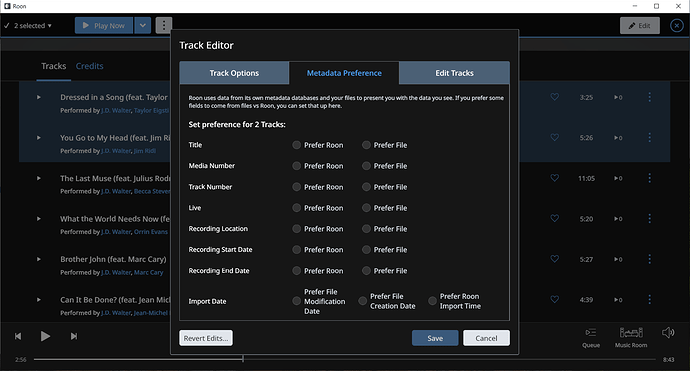Select Prefer File for Recording End Date

pyautogui.click(x=366, y=271)
